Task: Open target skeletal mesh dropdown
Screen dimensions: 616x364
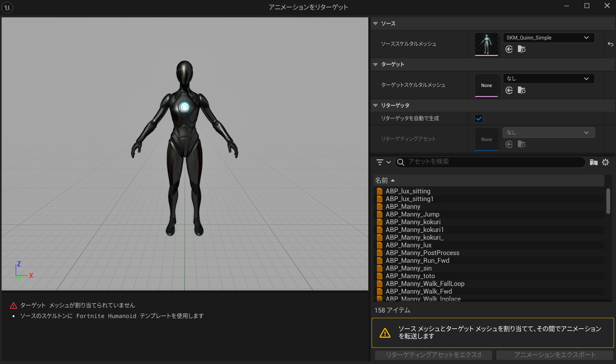Action: pos(548,79)
